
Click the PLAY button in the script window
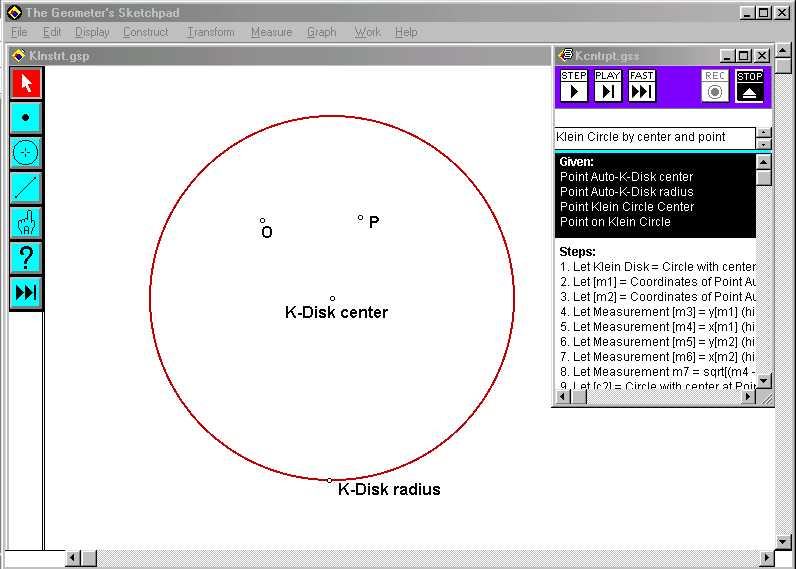pyautogui.click(x=608, y=86)
